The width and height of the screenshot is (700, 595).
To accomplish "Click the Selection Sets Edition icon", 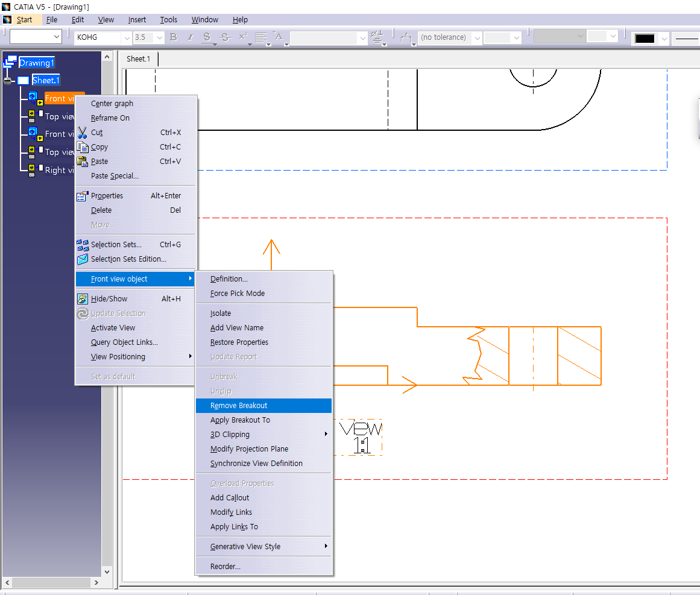I will pyautogui.click(x=83, y=259).
